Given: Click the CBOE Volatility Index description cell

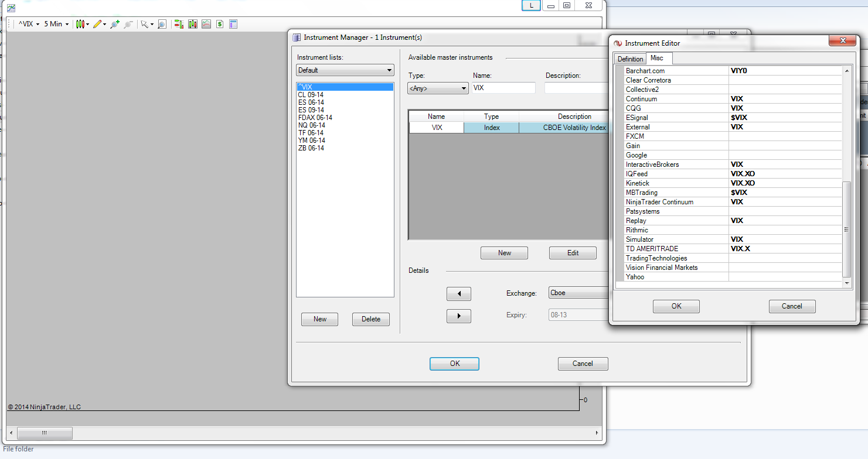Looking at the screenshot, I should click(x=564, y=128).
